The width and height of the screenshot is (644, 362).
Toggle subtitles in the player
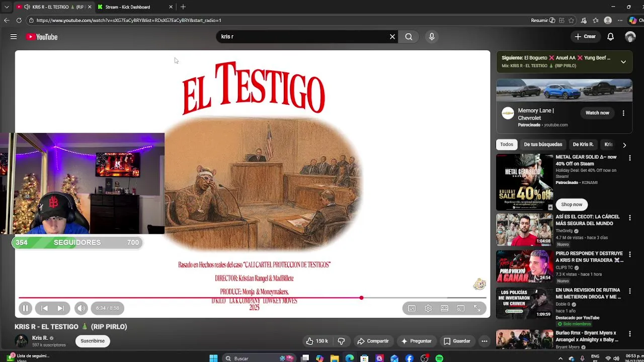pyautogui.click(x=412, y=308)
